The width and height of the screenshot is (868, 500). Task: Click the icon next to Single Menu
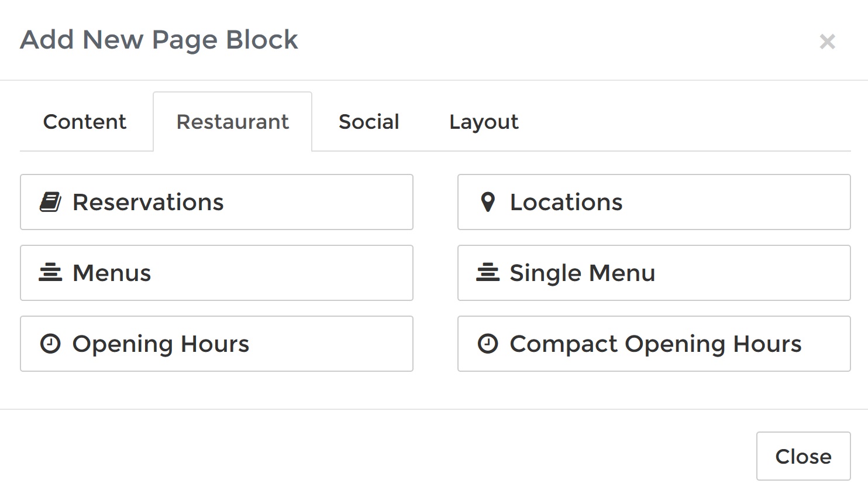tap(487, 273)
